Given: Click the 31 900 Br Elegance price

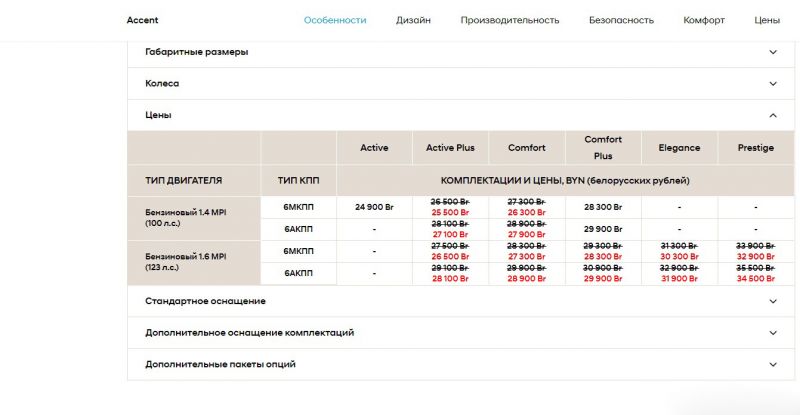Looking at the screenshot, I should coord(679,278).
